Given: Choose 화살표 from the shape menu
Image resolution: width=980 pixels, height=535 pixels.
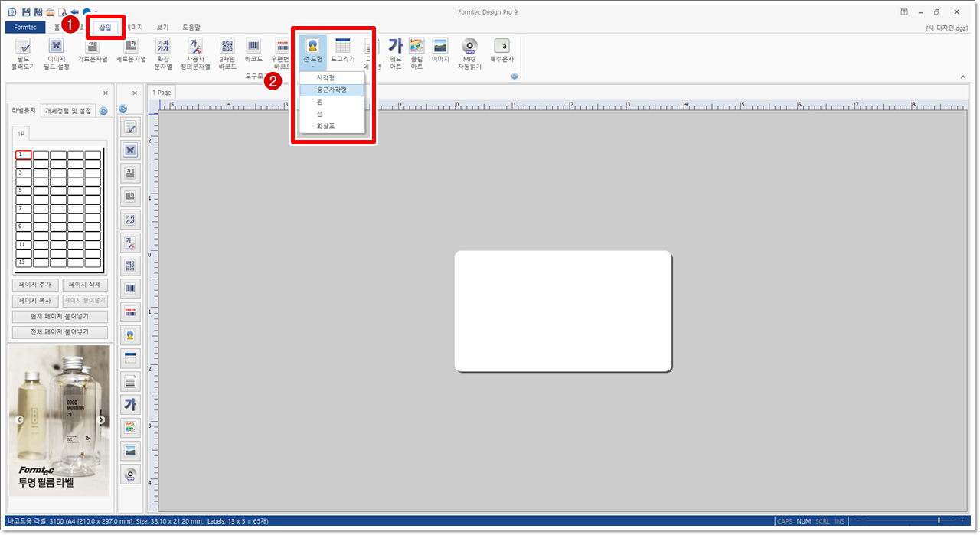Looking at the screenshot, I should coord(332,126).
